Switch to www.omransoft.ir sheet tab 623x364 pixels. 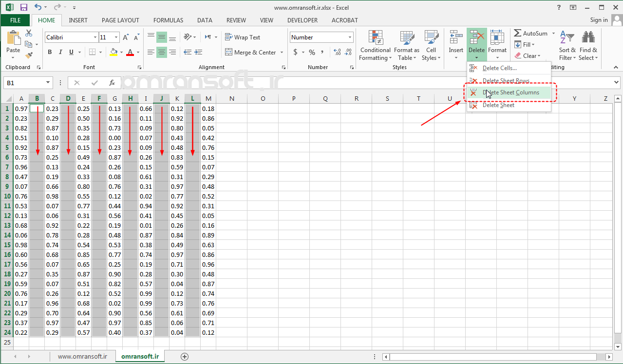pyautogui.click(x=82, y=356)
